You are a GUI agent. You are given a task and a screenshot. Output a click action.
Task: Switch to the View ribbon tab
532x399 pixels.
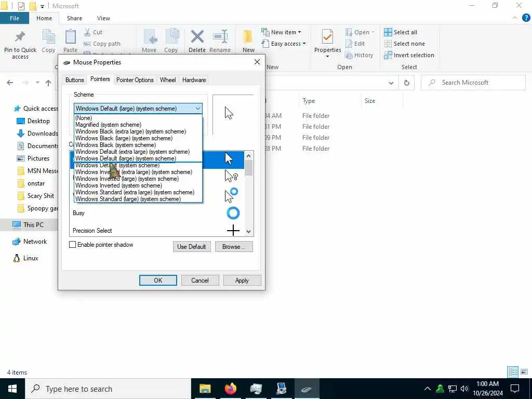[x=103, y=18]
